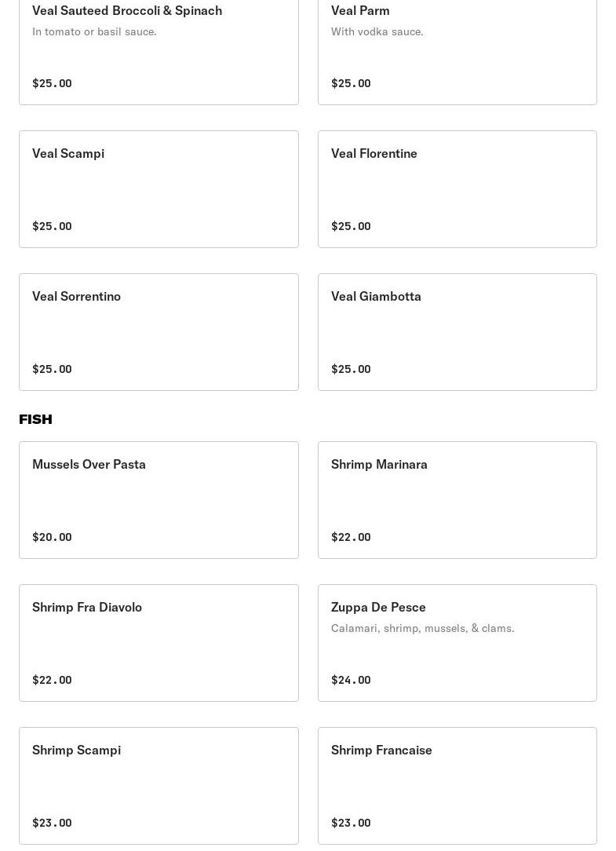
Task: Click the $24.00 price on Zuppa De Pesce
Action: (x=351, y=680)
